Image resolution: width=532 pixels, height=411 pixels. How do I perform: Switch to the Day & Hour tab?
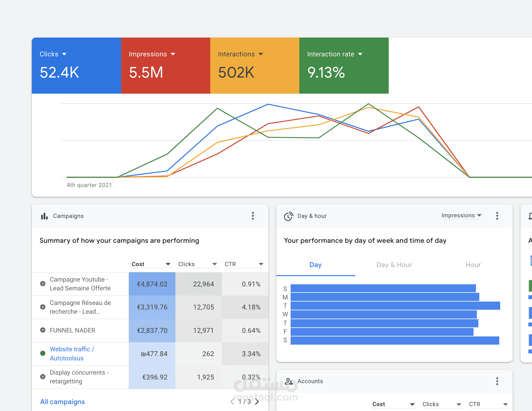[x=394, y=265]
